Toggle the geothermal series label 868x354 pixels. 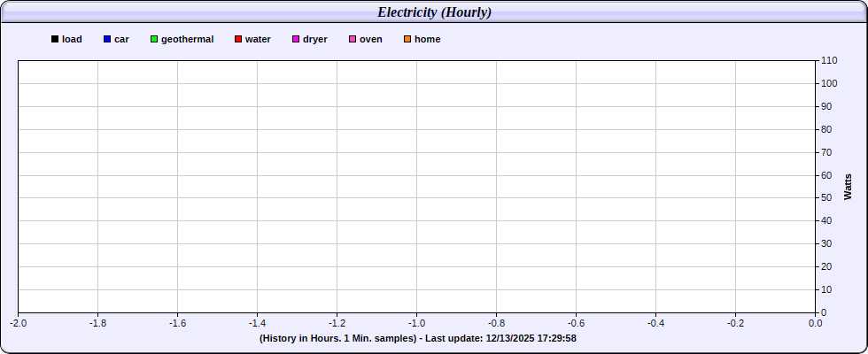pos(187,40)
